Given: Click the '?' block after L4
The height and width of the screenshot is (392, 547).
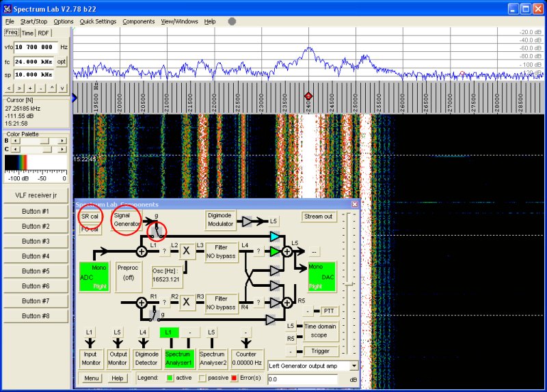Looking at the screenshot, I should coord(258,251).
